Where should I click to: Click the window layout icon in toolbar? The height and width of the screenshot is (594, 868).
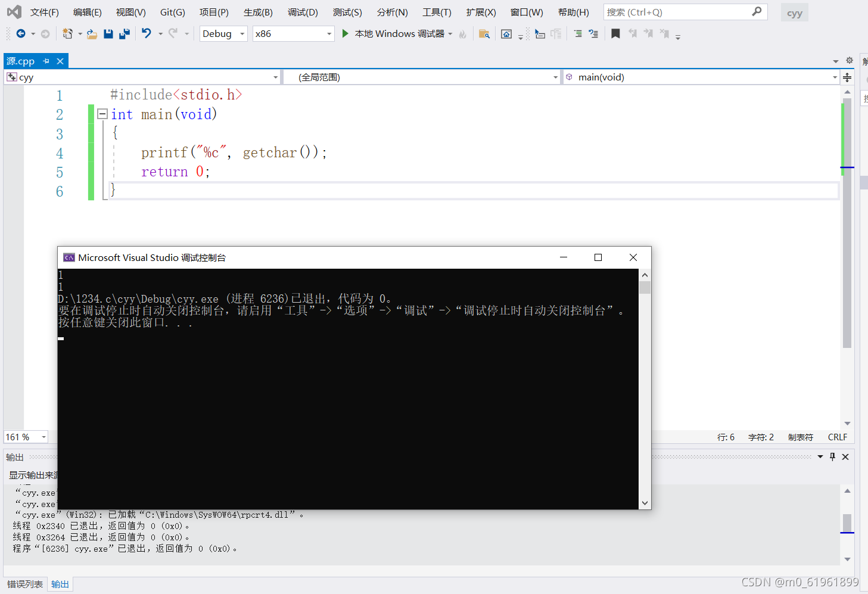point(506,34)
